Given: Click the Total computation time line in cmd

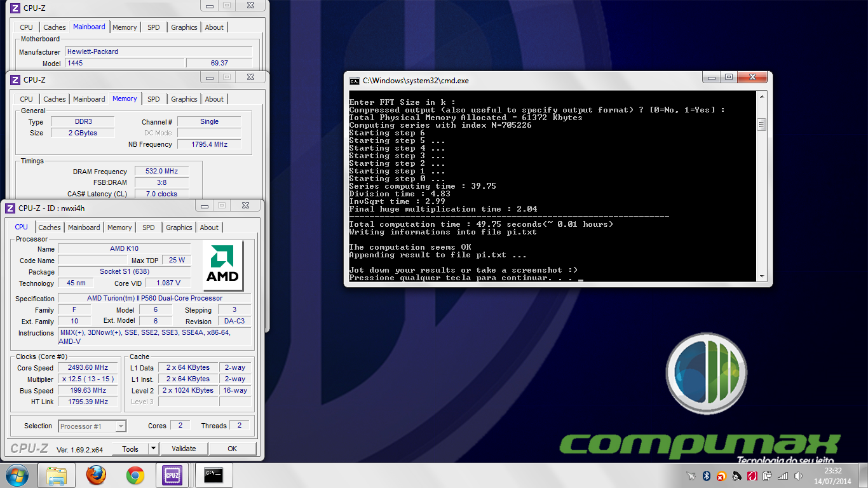Looking at the screenshot, I should tap(482, 224).
